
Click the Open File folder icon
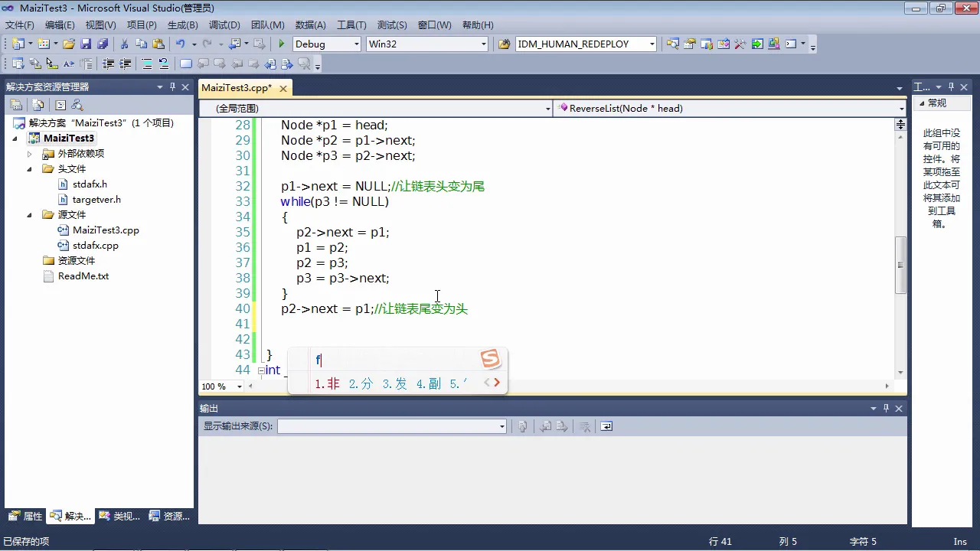click(69, 44)
